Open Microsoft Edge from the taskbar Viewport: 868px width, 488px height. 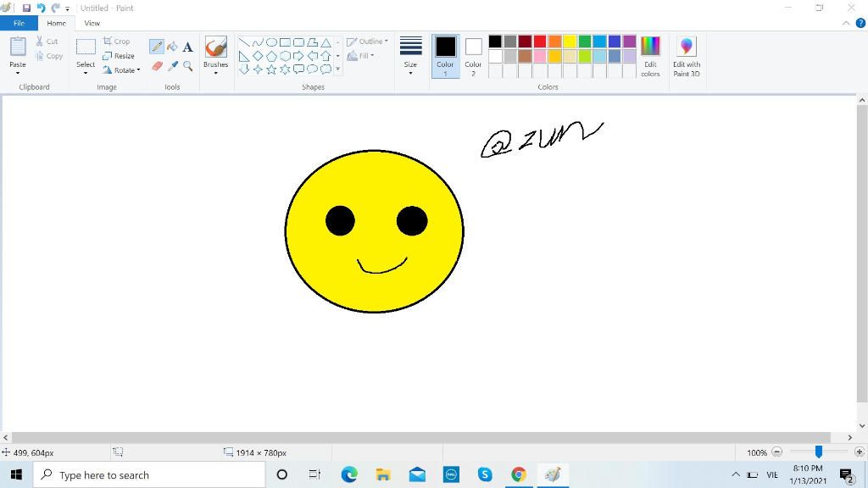(x=349, y=474)
